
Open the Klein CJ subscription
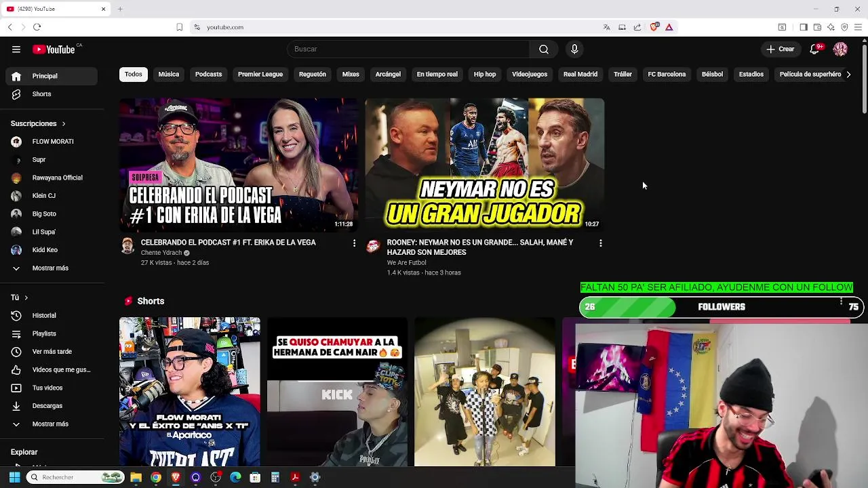click(x=53, y=196)
